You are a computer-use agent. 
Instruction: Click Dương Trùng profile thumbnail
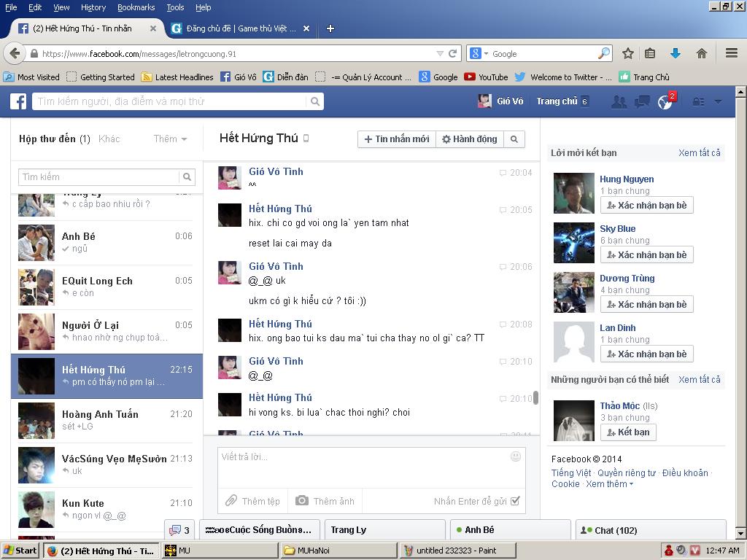click(x=574, y=292)
